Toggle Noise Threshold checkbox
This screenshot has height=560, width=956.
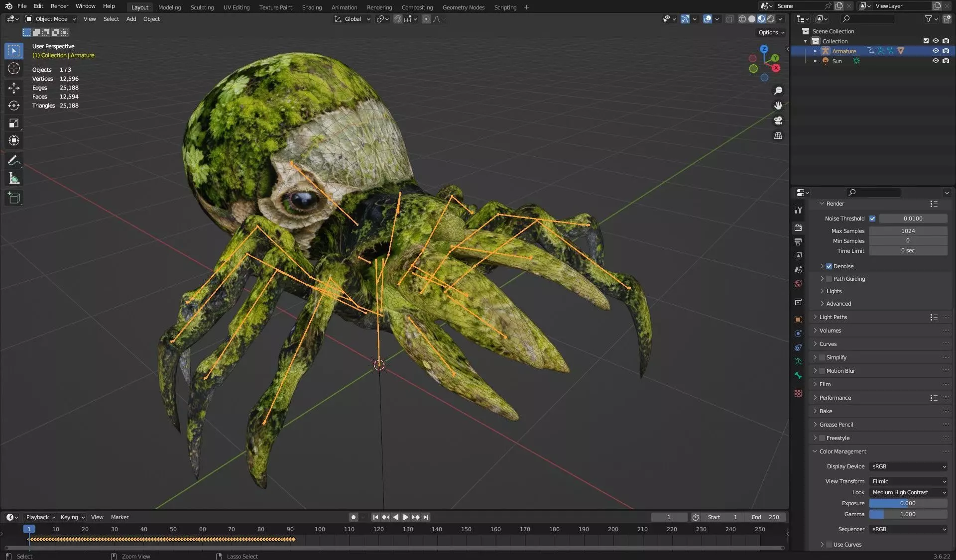coord(872,219)
